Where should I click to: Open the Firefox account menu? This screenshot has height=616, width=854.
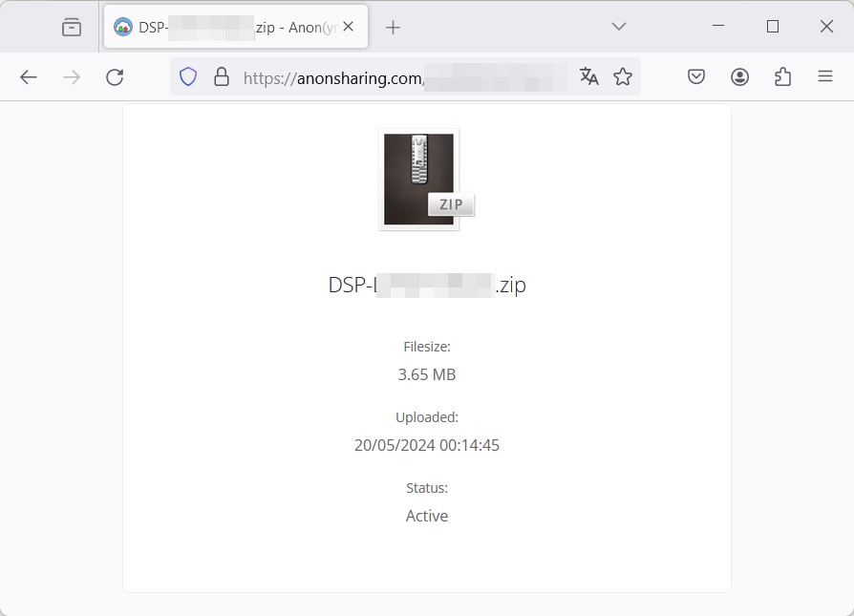click(x=739, y=77)
